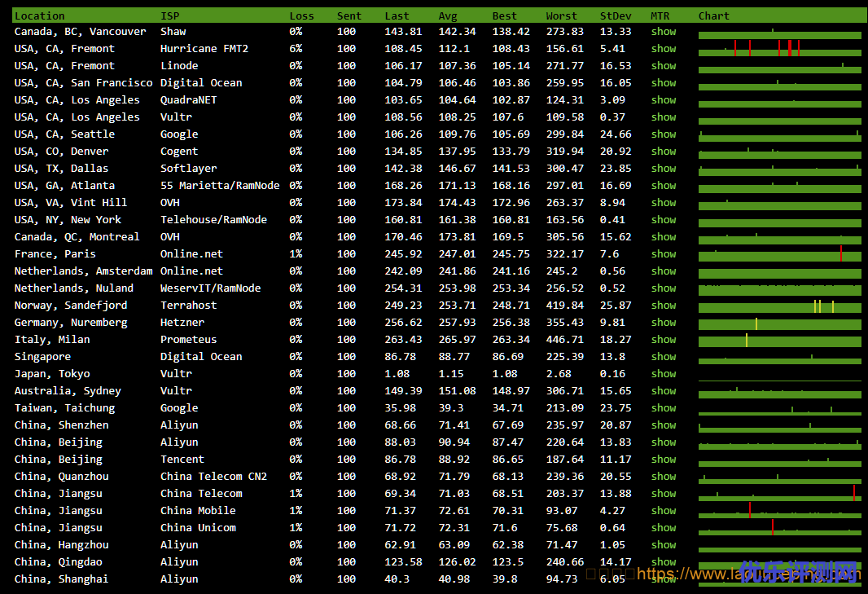Click show for Hurricane FMT2 Fremont row

[663, 49]
